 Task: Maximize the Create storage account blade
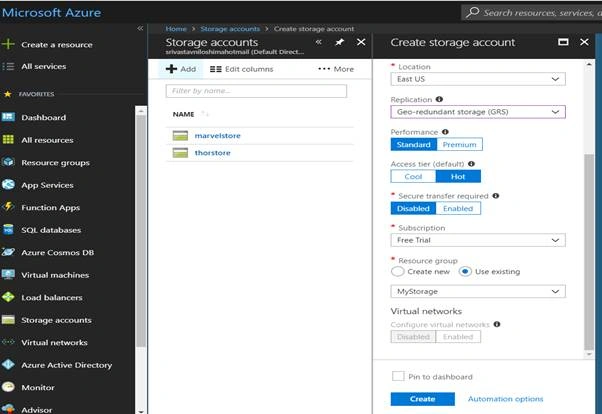tap(563, 42)
